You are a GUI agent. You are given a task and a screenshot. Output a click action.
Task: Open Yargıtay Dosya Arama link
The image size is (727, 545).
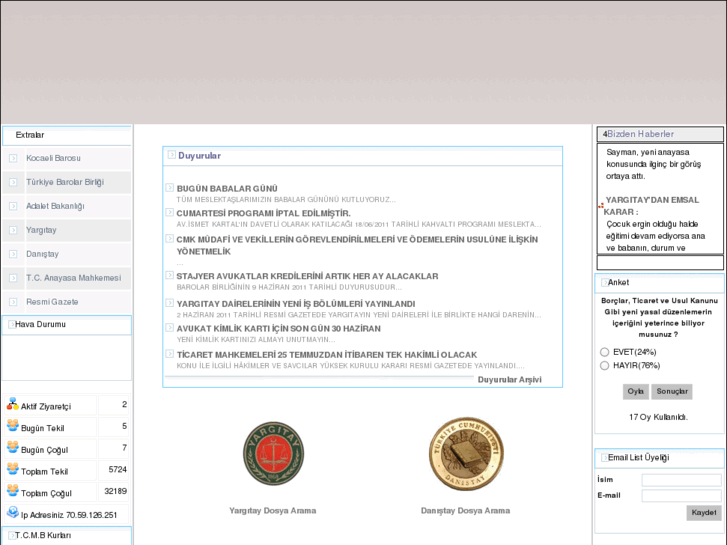coord(273,511)
